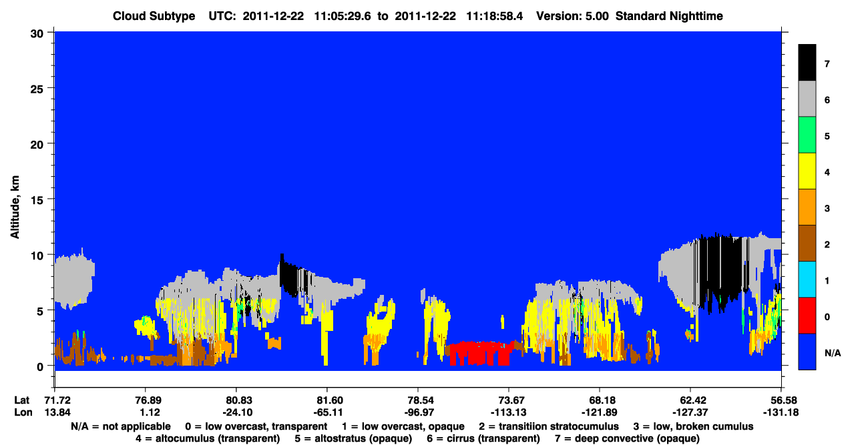Click the end time 11:18:58.4

pyautogui.click(x=495, y=16)
